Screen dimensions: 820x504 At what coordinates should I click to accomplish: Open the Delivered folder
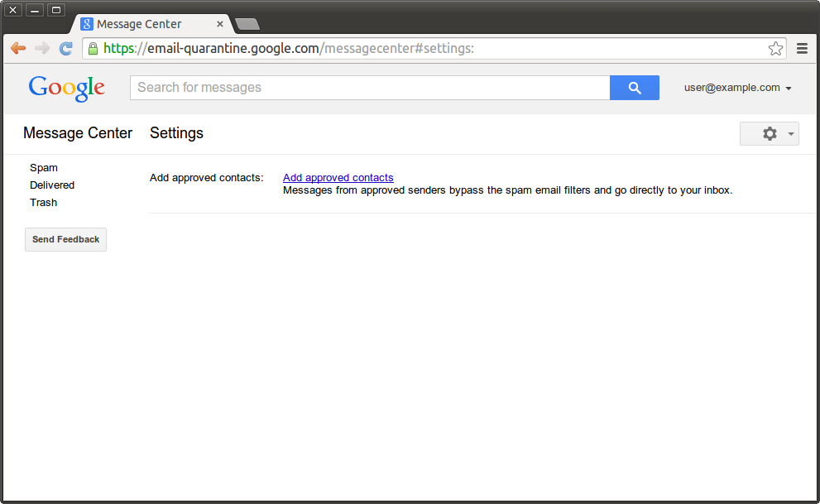(x=52, y=185)
